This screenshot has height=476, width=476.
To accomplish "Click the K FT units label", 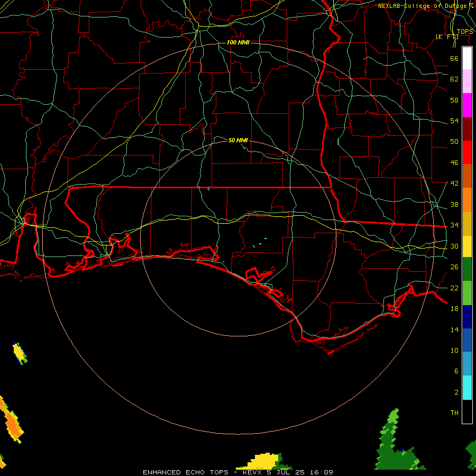I will click(x=447, y=37).
